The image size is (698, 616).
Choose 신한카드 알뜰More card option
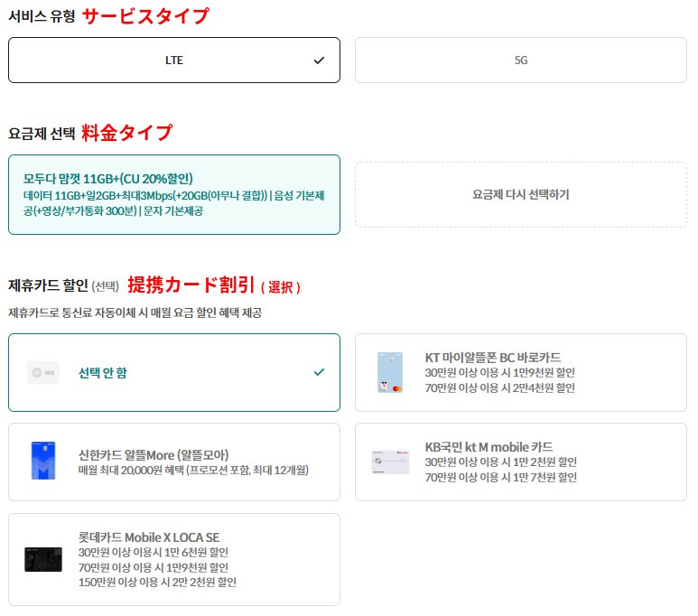(x=174, y=462)
